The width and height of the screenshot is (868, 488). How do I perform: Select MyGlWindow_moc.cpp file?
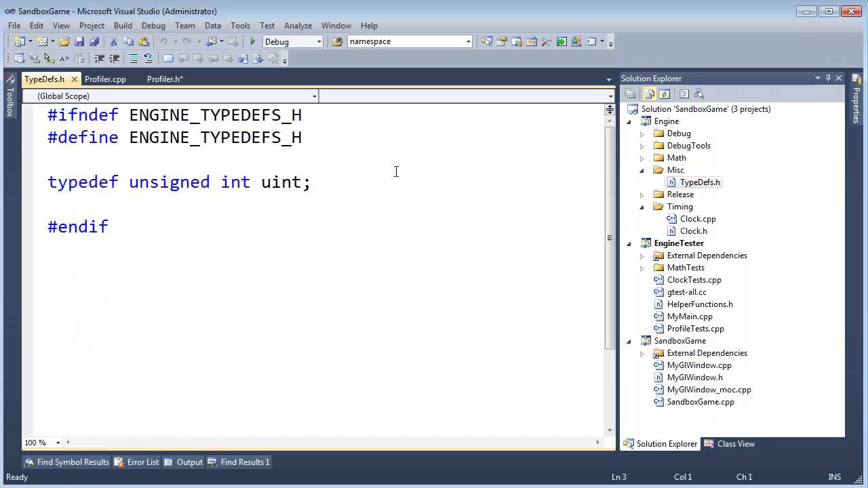tap(709, 390)
